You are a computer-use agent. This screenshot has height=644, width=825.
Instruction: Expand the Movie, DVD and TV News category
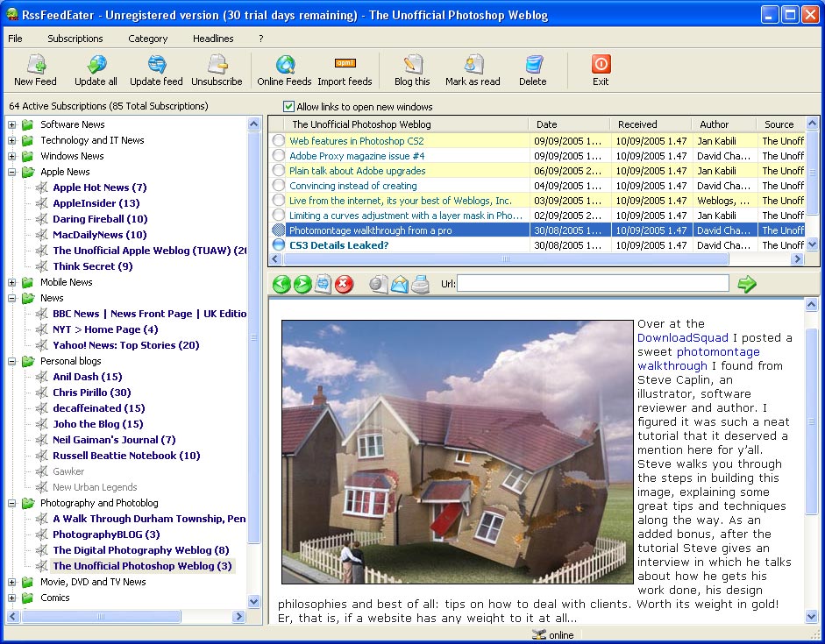coord(12,582)
